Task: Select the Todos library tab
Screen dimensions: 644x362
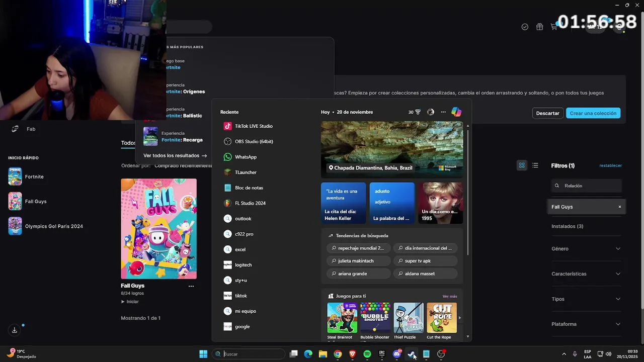Action: pos(129,143)
